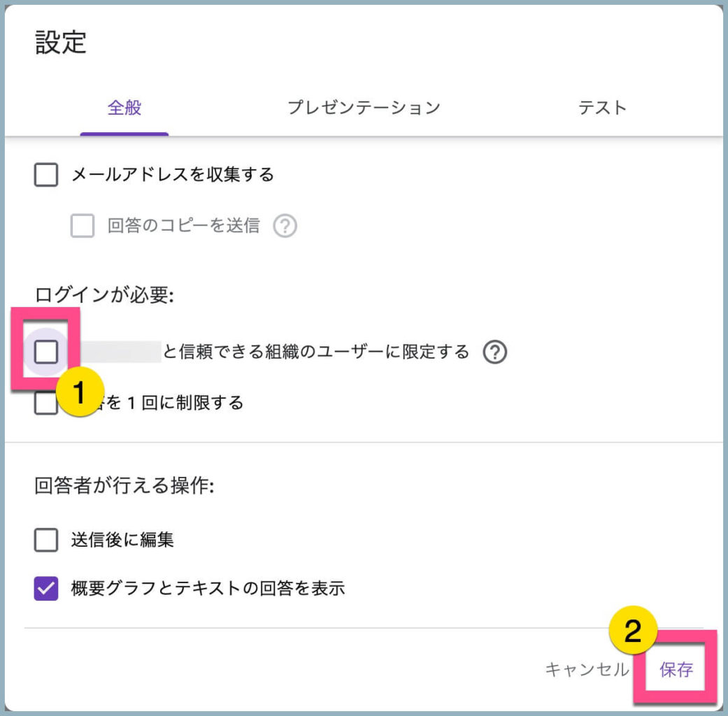The height and width of the screenshot is (716, 728).
Task: Click the キャンセル button
Action: click(x=586, y=669)
